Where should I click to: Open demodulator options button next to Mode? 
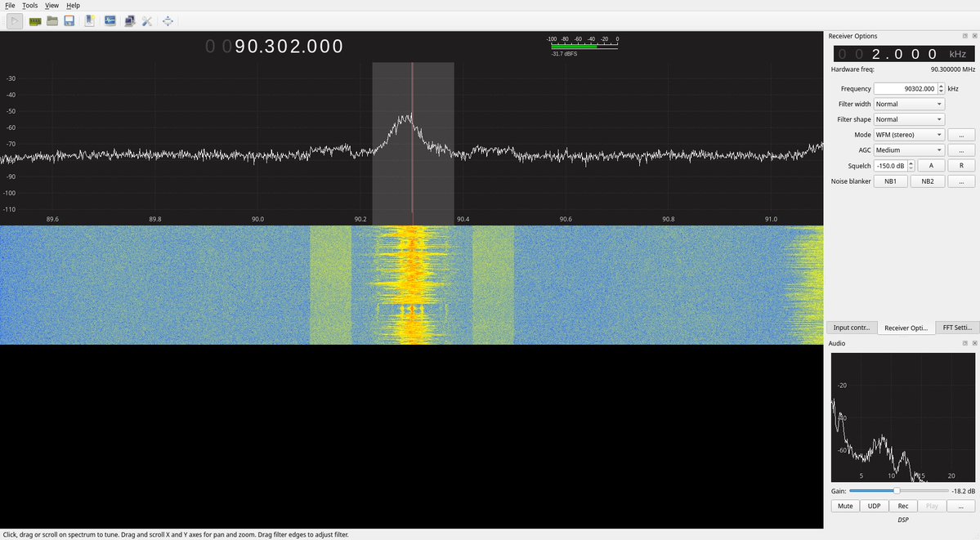click(x=961, y=135)
